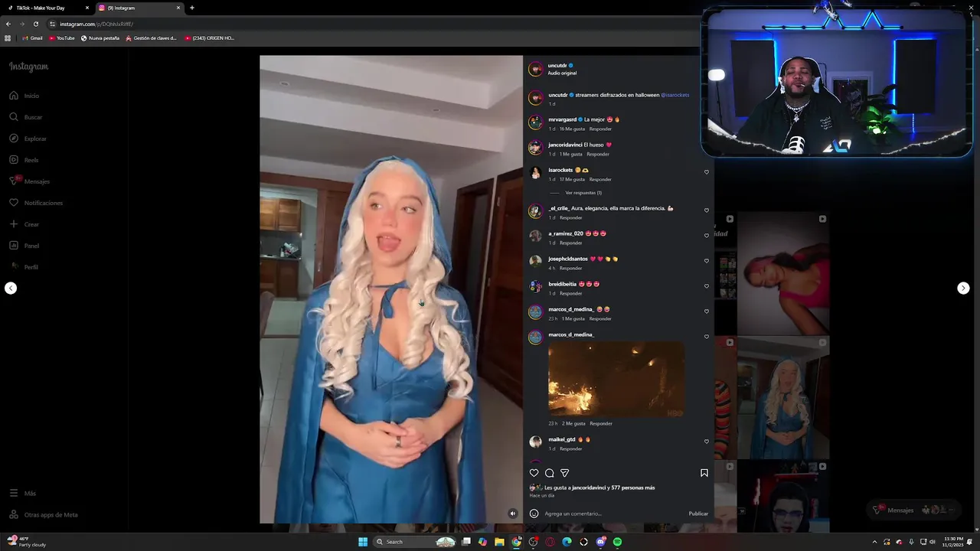View site information icon in address bar
The width and height of the screenshot is (980, 551).
[52, 24]
